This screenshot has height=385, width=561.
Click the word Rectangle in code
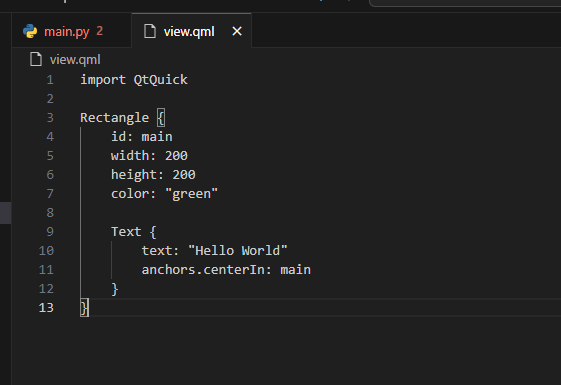click(114, 118)
